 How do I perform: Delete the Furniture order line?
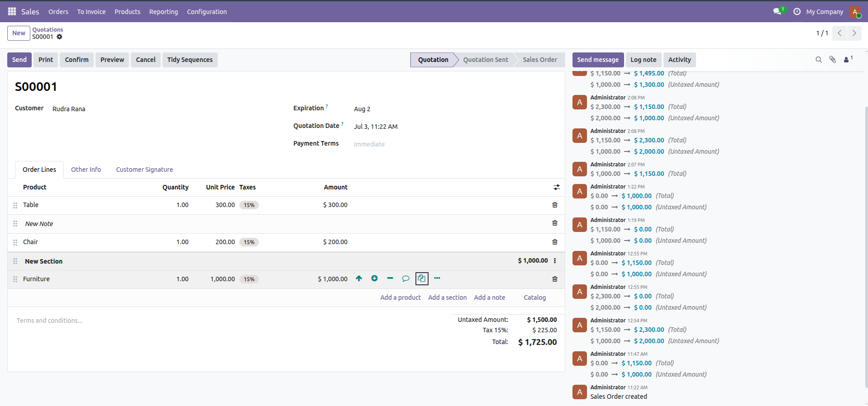[x=555, y=279]
